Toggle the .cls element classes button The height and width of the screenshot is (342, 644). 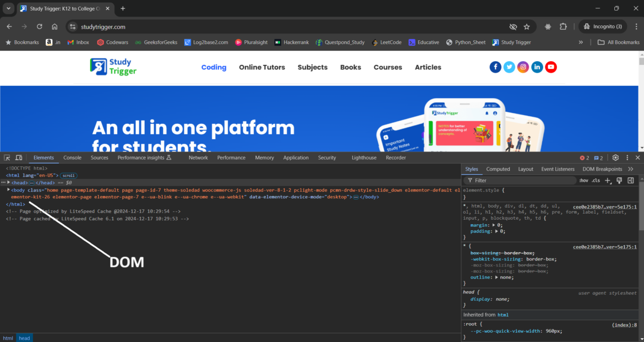tap(596, 181)
